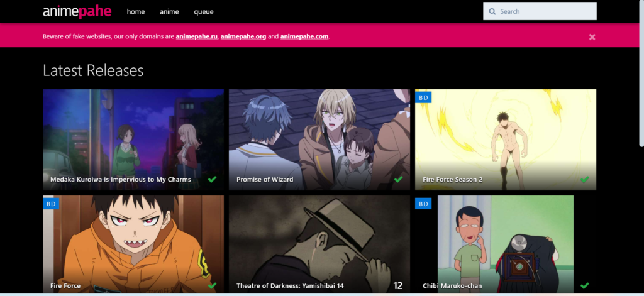Follow the animepahe.com domain link
644x296 pixels.
304,36
